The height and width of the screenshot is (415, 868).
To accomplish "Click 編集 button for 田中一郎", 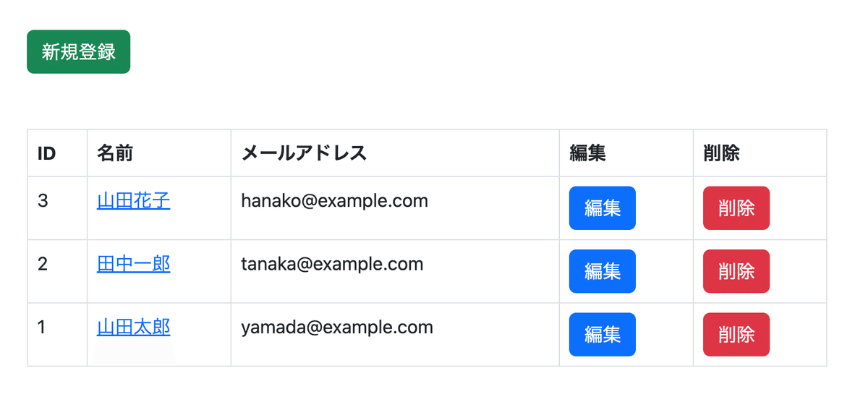I will point(603,271).
